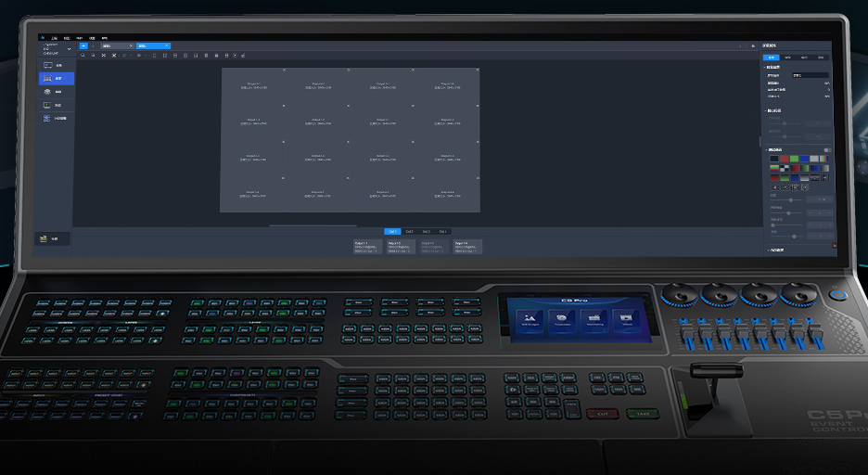
Task: Click the zoom magnifier icon in the toolbar
Action: [x=83, y=56]
